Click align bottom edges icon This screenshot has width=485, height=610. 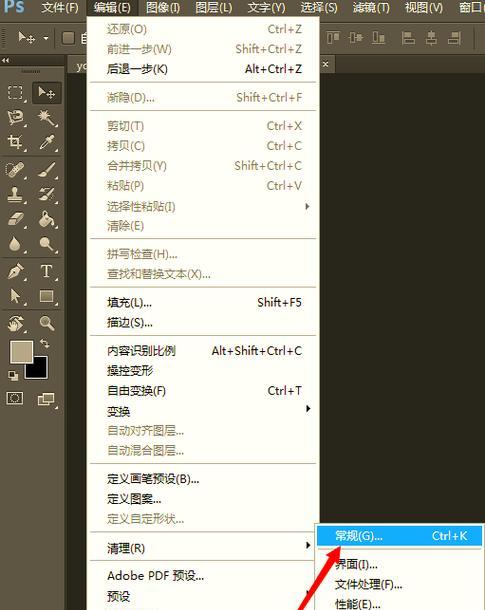[378, 38]
